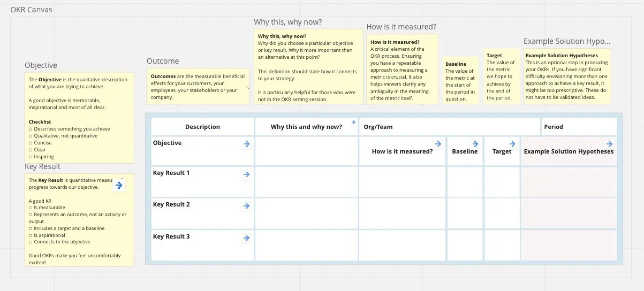Viewport: 644px width, 291px height.
Task: Click the 'How is it measured?' table cell
Action: pyautogui.click(x=402, y=151)
